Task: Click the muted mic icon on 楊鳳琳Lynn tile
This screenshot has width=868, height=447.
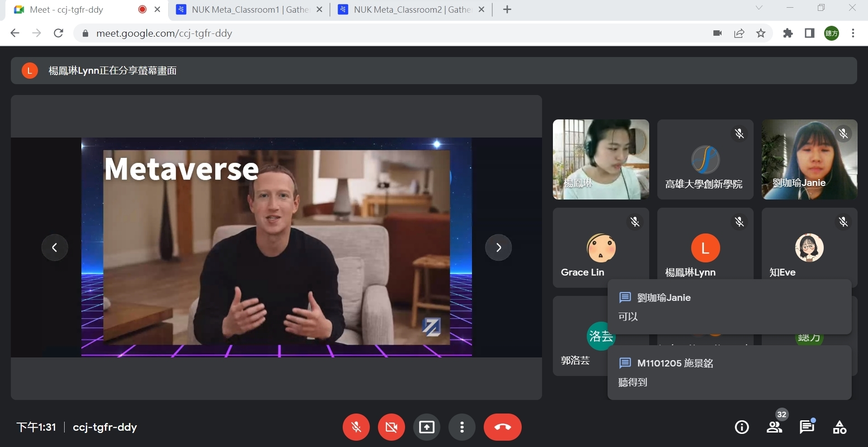Action: click(740, 222)
